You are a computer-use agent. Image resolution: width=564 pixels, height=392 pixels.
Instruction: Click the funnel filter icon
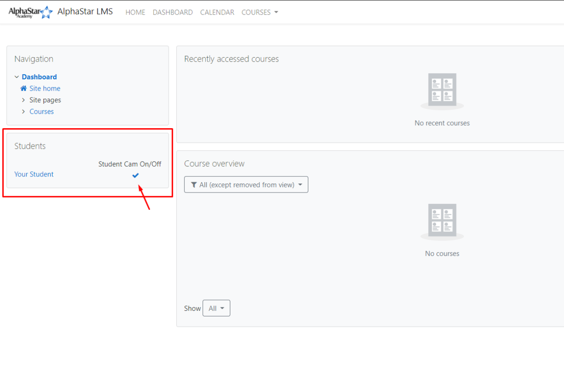[x=194, y=185]
